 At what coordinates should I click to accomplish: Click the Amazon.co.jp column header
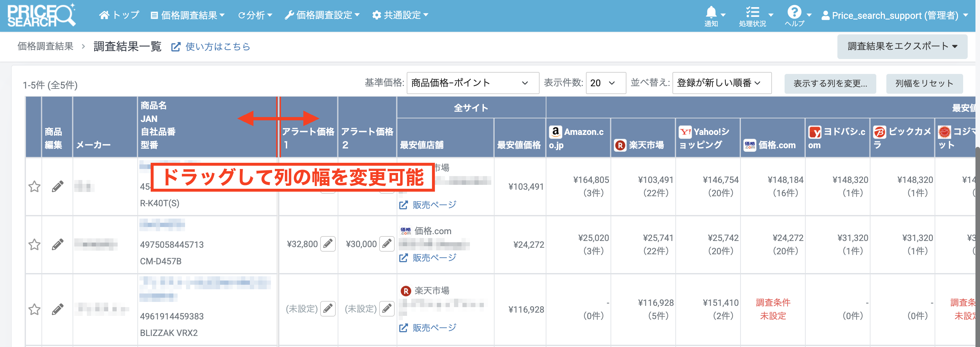[x=578, y=138]
